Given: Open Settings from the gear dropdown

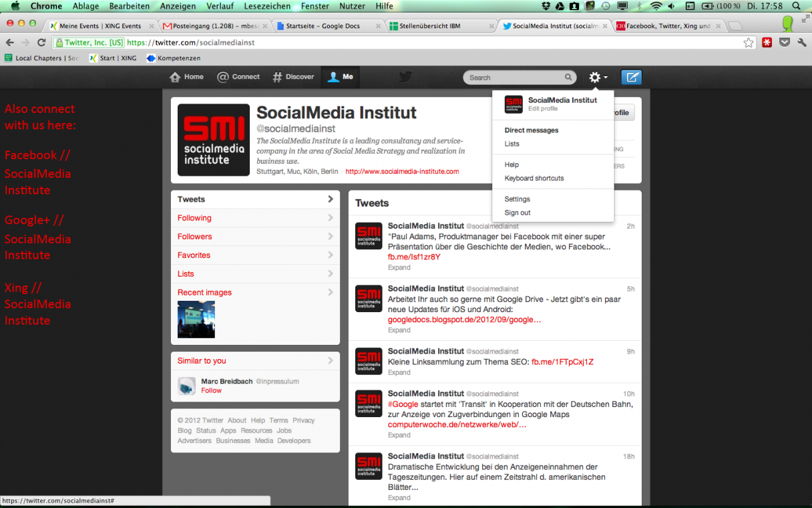Looking at the screenshot, I should (x=518, y=199).
